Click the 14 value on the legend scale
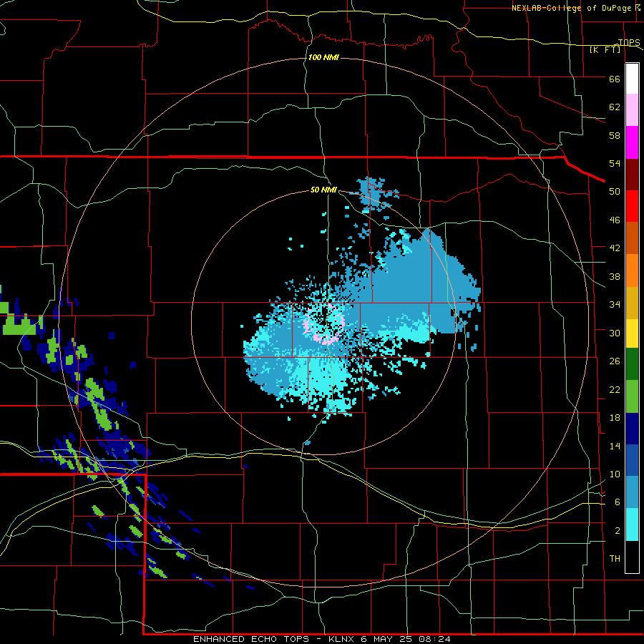Screen dimensions: 644x644 (615, 446)
